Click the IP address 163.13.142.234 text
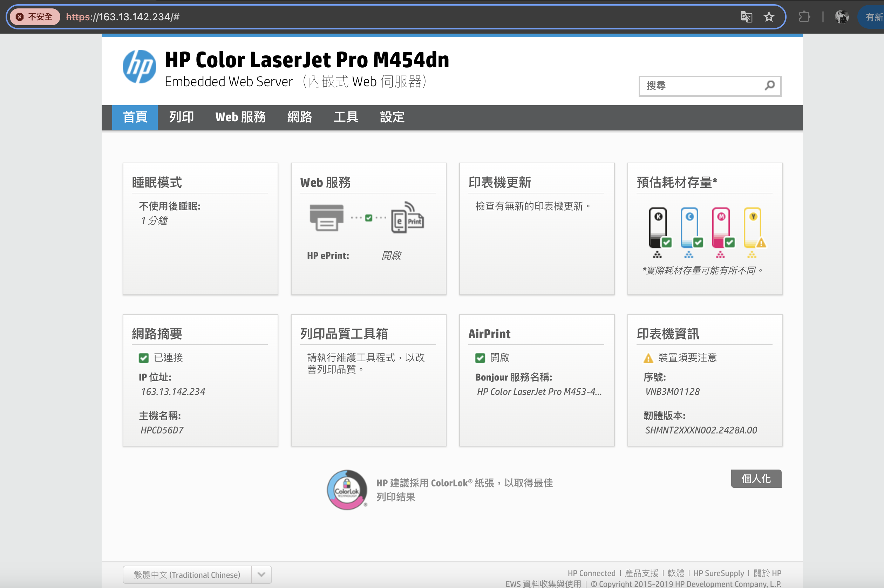The height and width of the screenshot is (588, 884). click(173, 391)
